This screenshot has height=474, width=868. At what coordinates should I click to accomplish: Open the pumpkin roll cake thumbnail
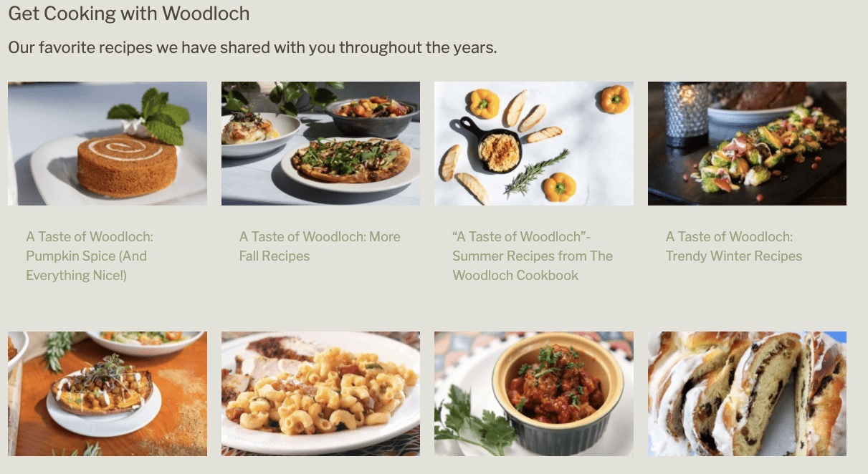(x=108, y=143)
